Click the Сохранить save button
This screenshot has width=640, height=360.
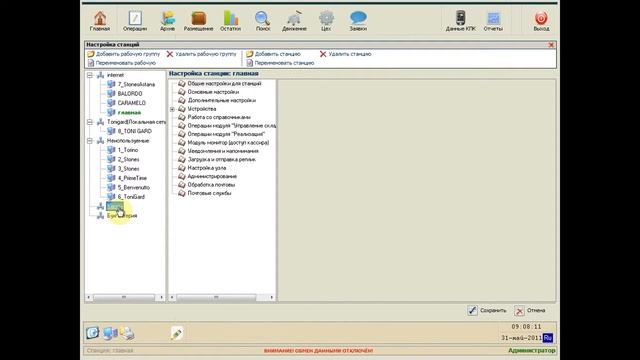[487, 311]
